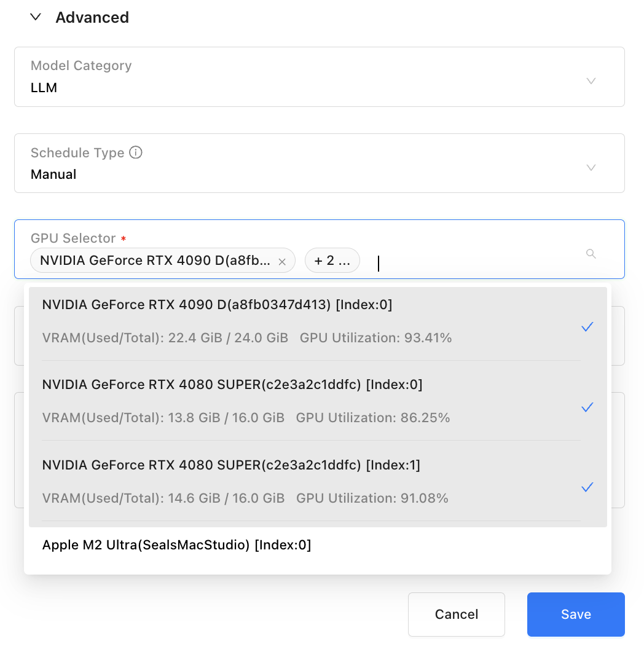
Task: Click the Cancel button
Action: pos(457,615)
